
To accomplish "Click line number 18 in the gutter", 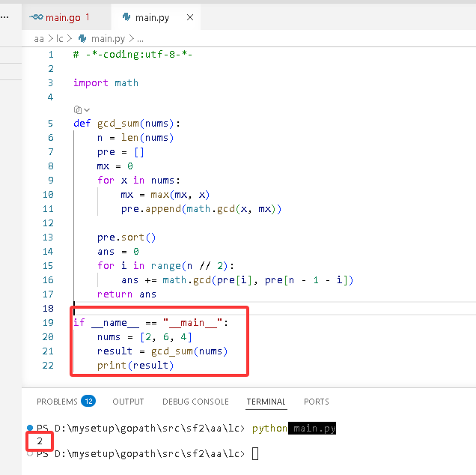I will pos(48,309).
